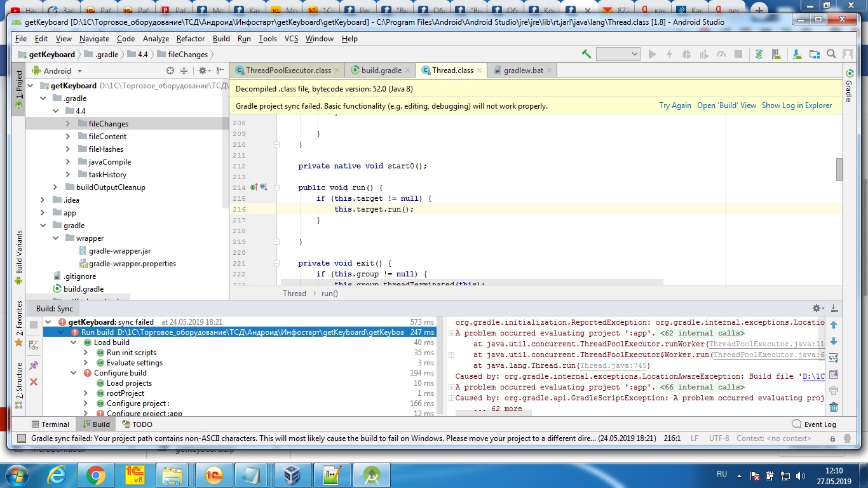Click the Down the Stack Trace arrow

(834, 341)
